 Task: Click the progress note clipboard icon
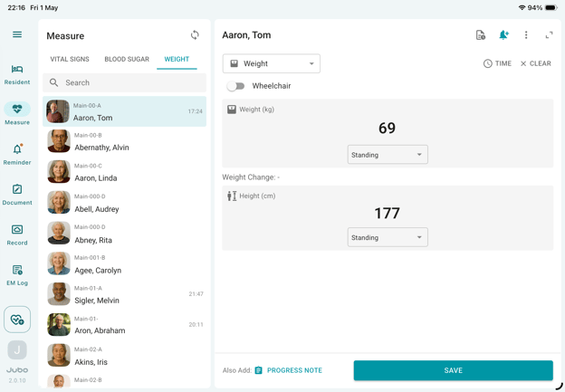coord(258,370)
